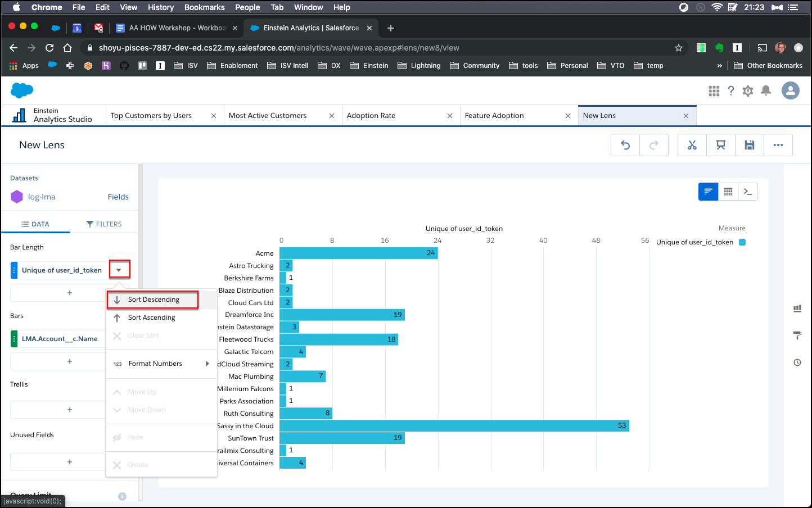The width and height of the screenshot is (812, 508).
Task: Click the Salesforce cloud logo
Action: [x=22, y=90]
